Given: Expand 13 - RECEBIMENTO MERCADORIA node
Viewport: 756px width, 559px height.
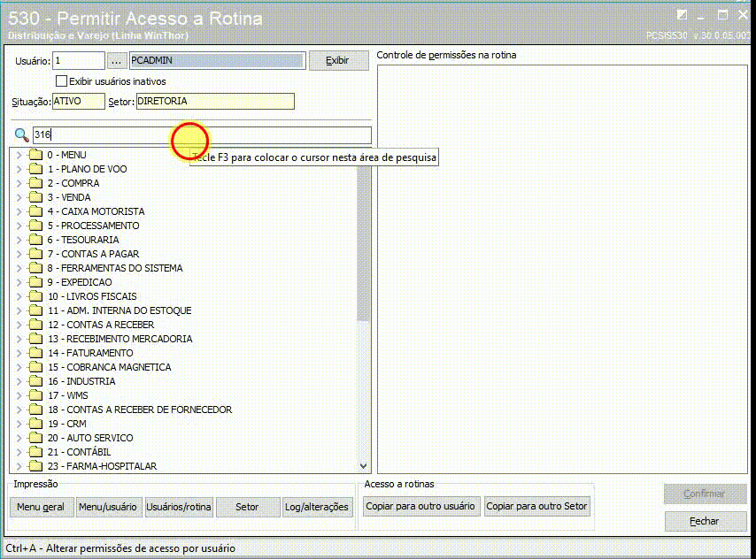Looking at the screenshot, I should click(19, 339).
